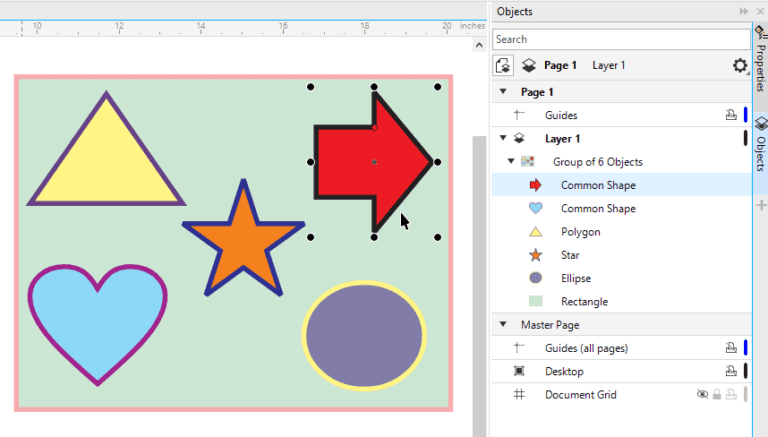768x437 pixels.
Task: Click the Desktop layer icon
Action: coord(518,371)
